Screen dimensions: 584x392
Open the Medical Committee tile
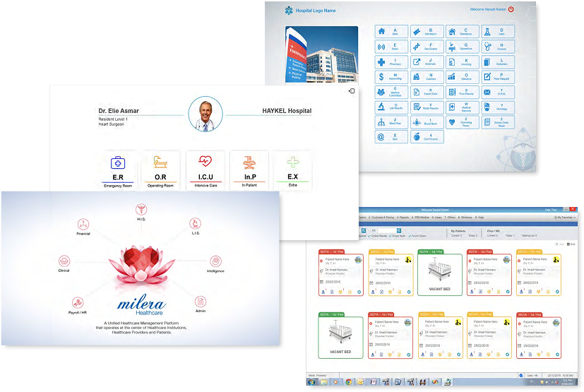pyautogui.click(x=391, y=92)
